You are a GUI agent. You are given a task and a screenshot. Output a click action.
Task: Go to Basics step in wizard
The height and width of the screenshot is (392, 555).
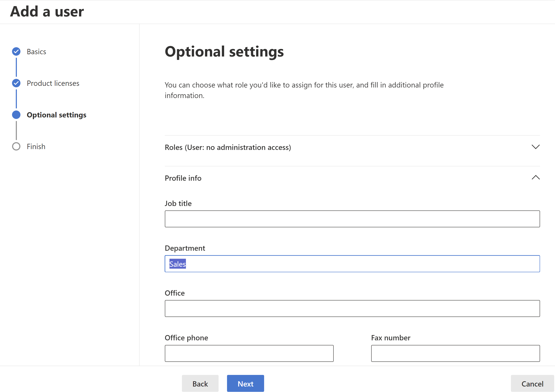click(36, 52)
